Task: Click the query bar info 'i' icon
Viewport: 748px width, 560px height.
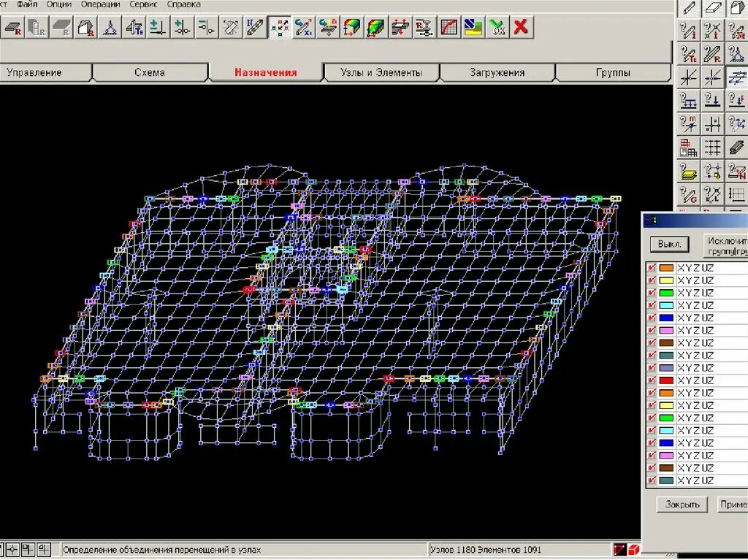Action: point(688,31)
